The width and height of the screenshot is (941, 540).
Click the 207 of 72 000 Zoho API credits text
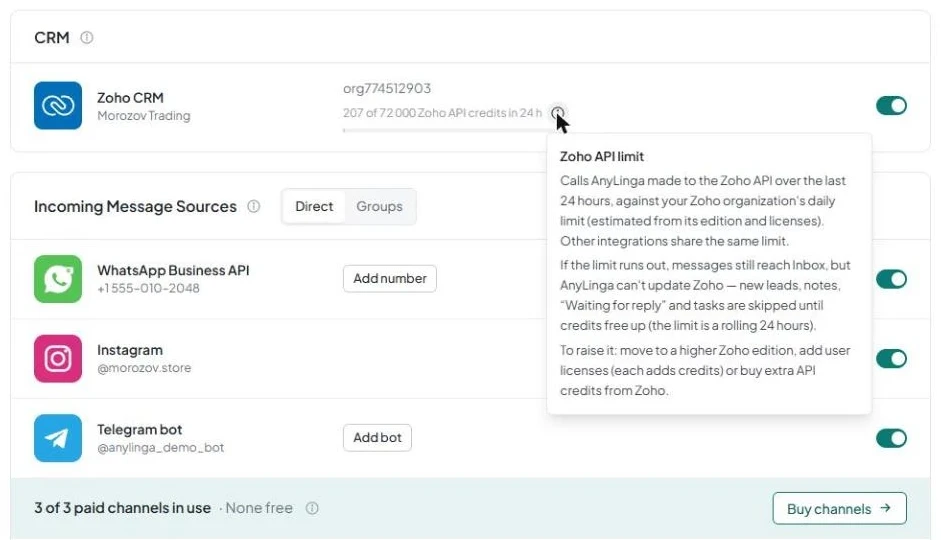tap(442, 113)
